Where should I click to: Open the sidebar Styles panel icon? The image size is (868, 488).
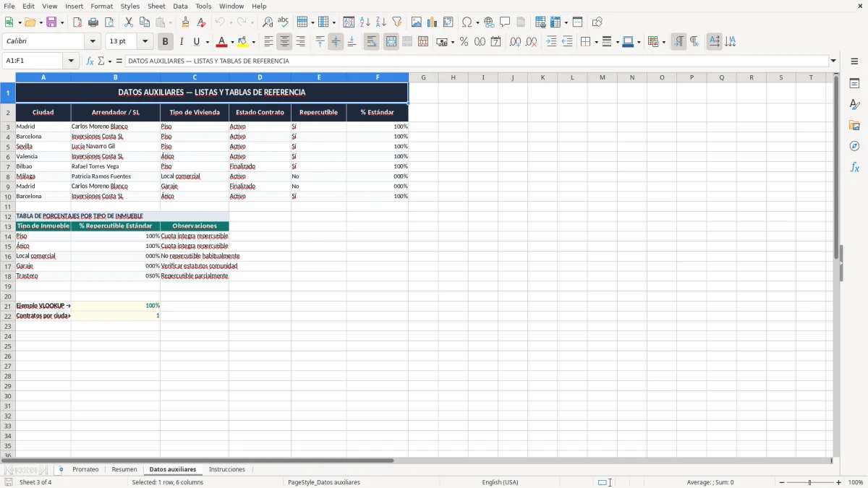(854, 105)
